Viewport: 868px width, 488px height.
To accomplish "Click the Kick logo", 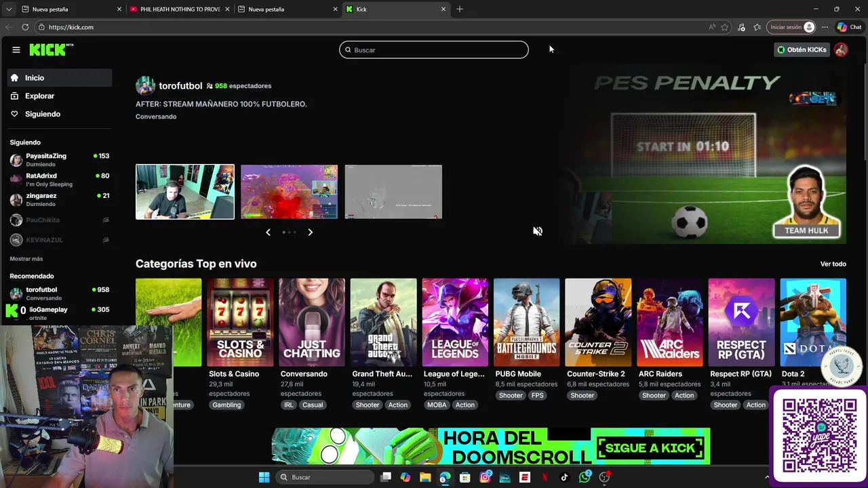I will (x=52, y=49).
